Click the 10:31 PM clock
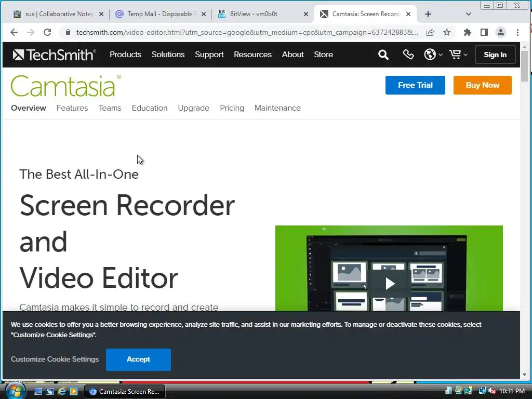Viewport: 532px width, 399px height. tap(512, 391)
